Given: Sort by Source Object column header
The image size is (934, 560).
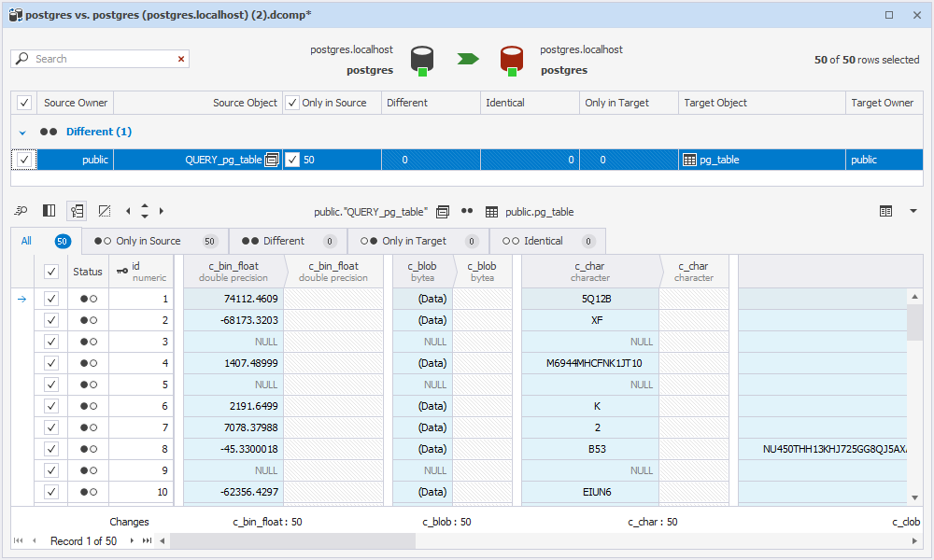Looking at the screenshot, I should pyautogui.click(x=198, y=103).
